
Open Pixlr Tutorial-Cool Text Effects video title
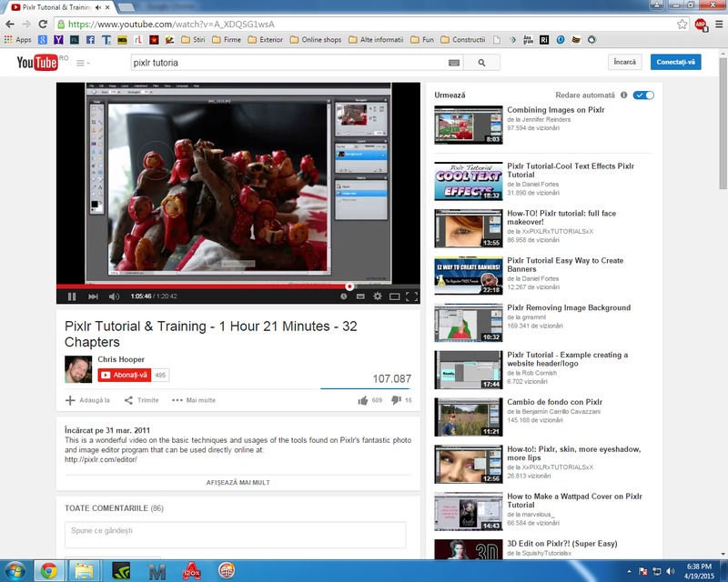(x=571, y=170)
